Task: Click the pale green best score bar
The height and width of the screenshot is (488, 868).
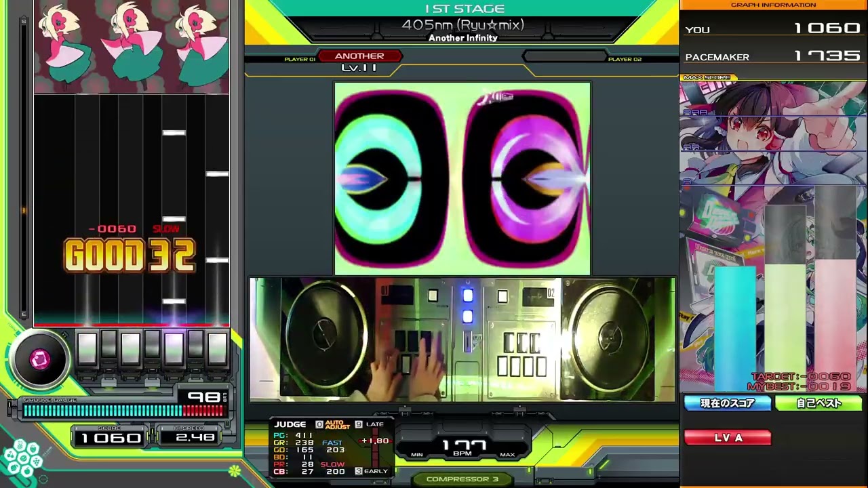Action: click(785, 328)
